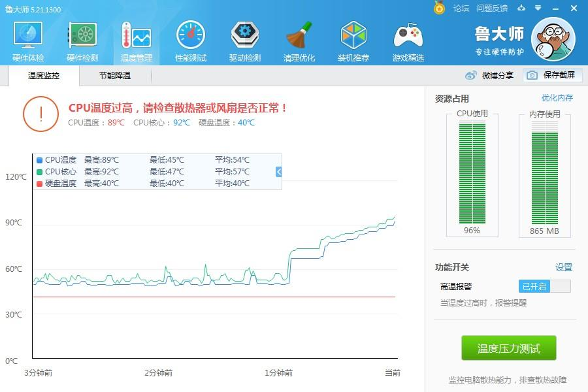588x392 pixels.
Task: Open the 游戏精选 gamepad icon
Action: [x=408, y=41]
